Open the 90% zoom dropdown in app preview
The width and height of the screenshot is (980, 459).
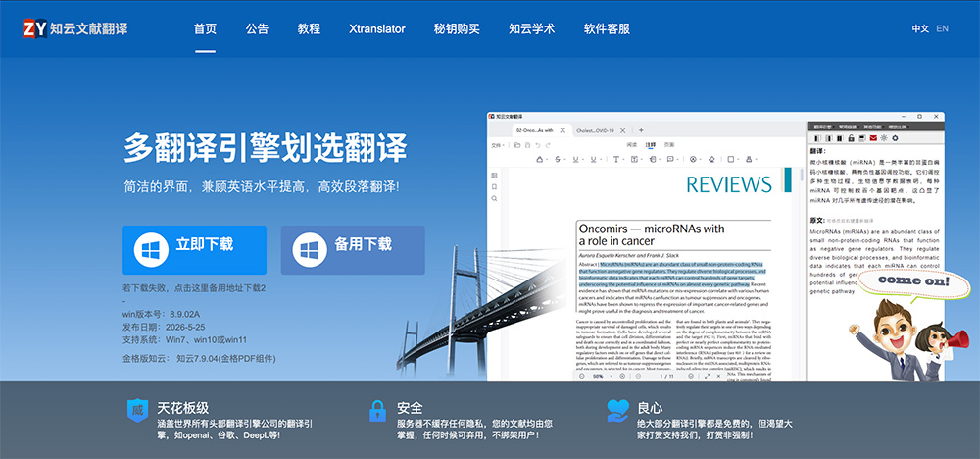coord(603,376)
